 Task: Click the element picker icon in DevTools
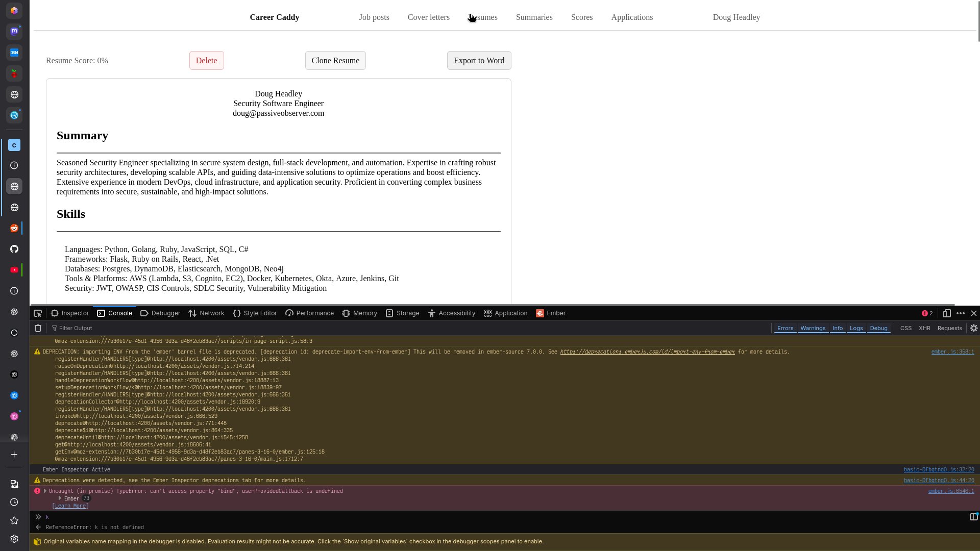point(38,313)
